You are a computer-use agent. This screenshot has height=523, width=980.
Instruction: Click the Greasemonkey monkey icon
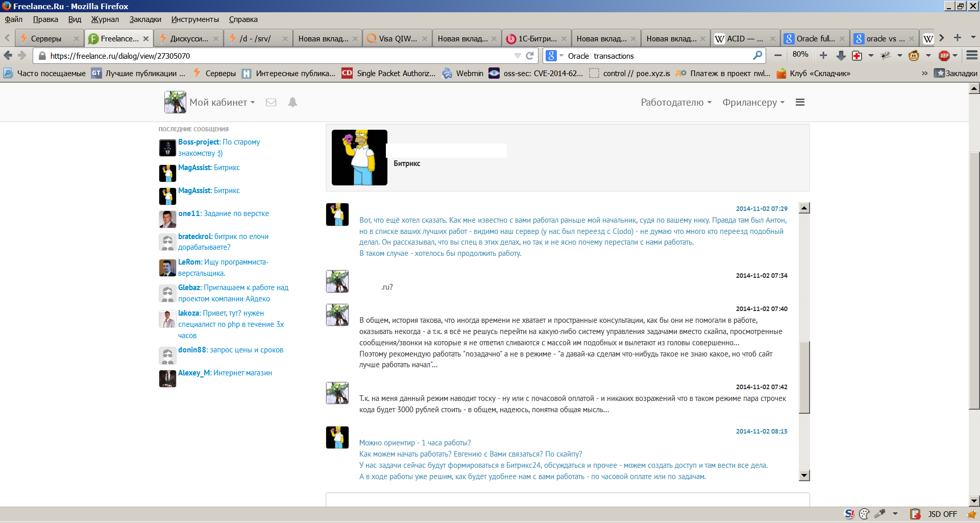pos(914,55)
